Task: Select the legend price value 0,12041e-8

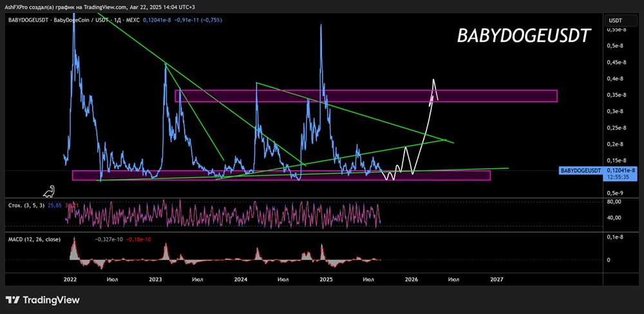Action: pyautogui.click(x=156, y=20)
